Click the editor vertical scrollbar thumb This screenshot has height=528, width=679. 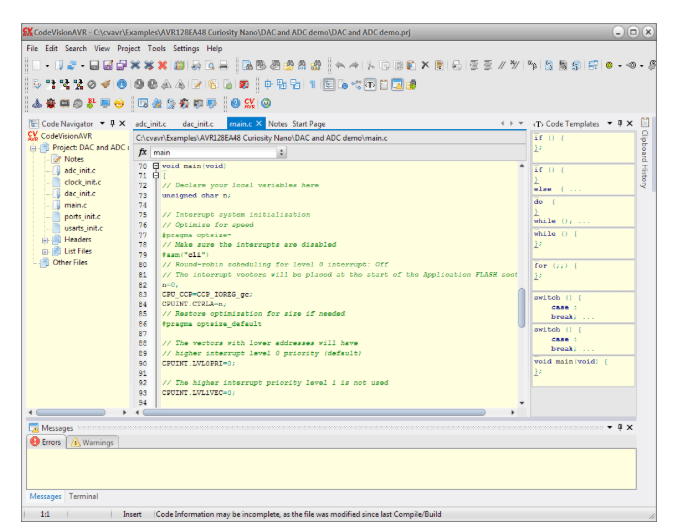(x=522, y=306)
